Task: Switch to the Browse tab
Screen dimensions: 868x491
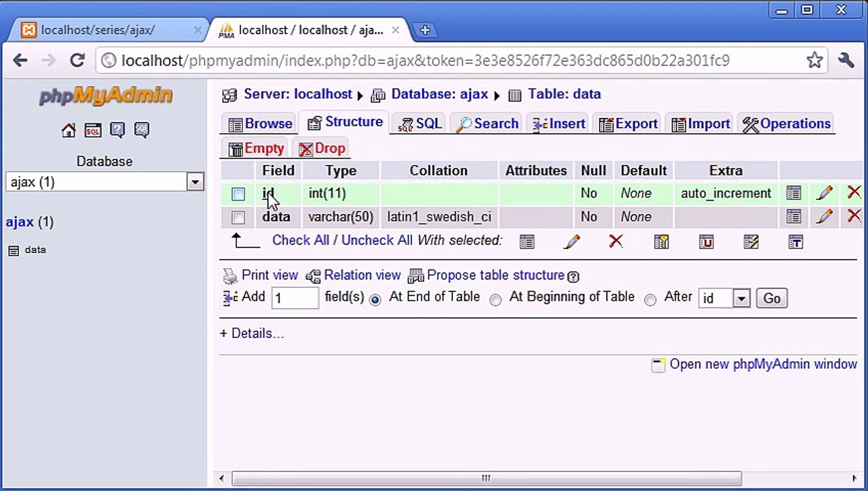Action: click(x=260, y=123)
